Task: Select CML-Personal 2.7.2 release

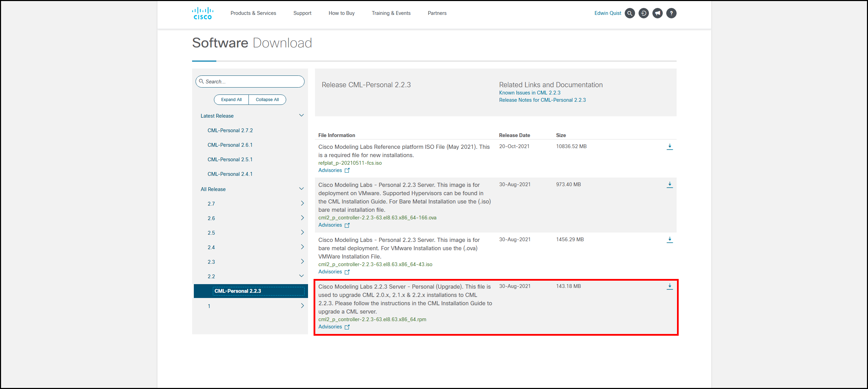Action: coord(230,130)
